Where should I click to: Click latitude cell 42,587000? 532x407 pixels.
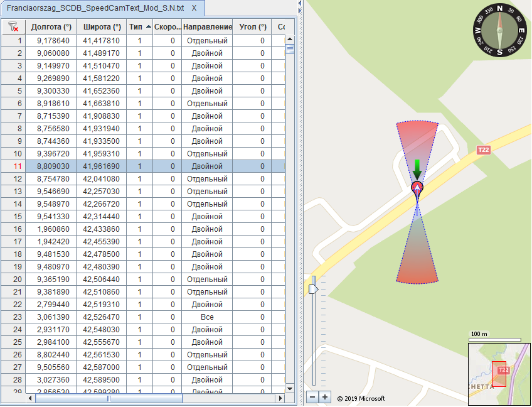[102, 367]
